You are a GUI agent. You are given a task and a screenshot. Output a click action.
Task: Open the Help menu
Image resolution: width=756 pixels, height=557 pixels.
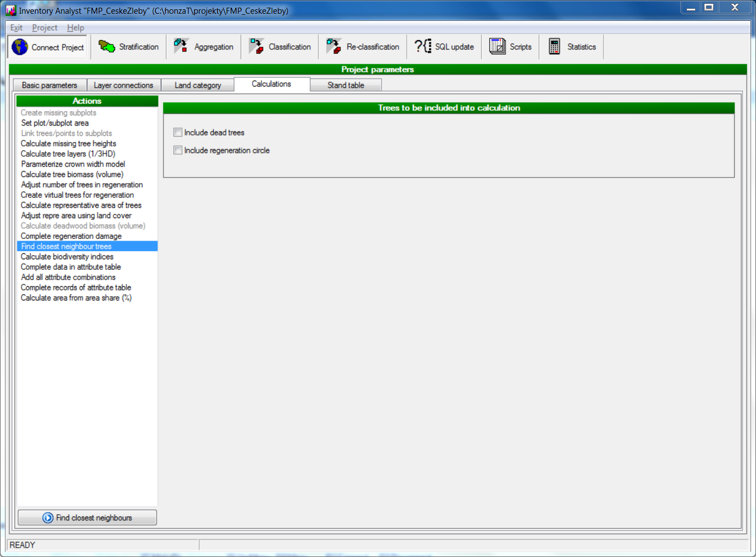[76, 28]
